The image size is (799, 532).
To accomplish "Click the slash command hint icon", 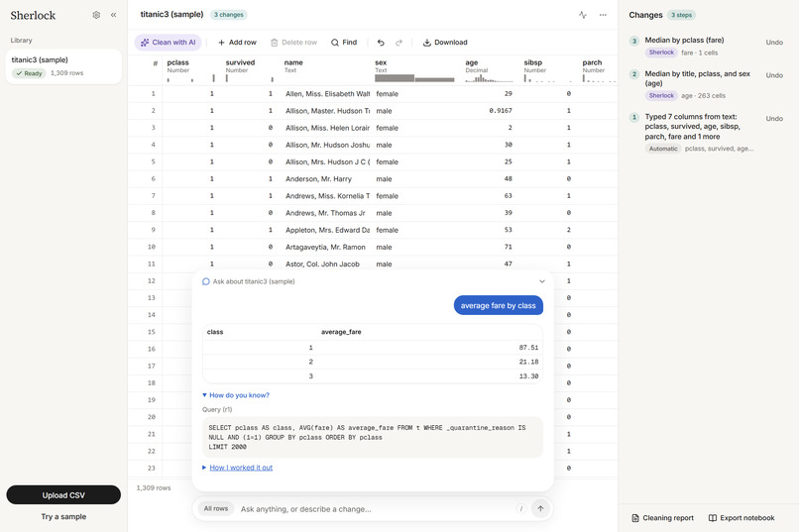I will (x=520, y=508).
